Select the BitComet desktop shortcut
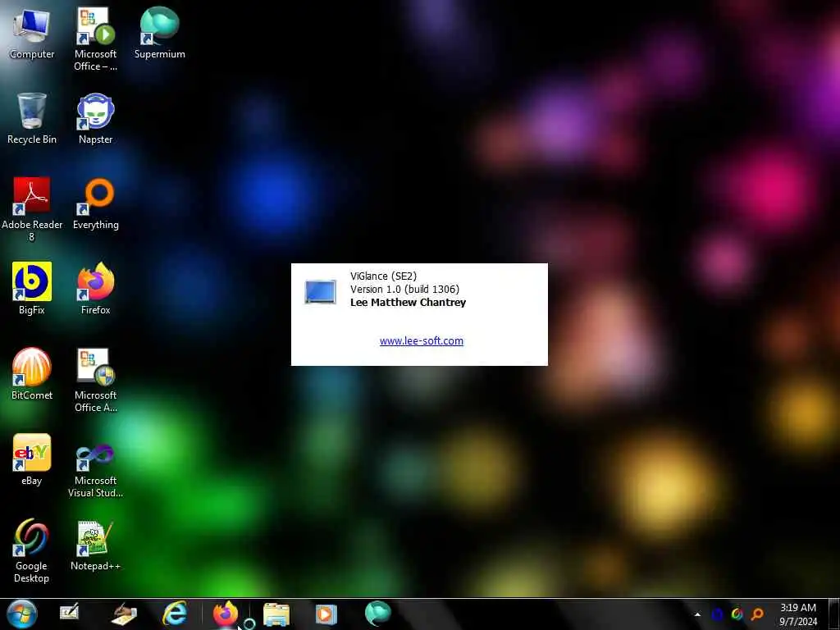840x630 pixels. point(32,374)
